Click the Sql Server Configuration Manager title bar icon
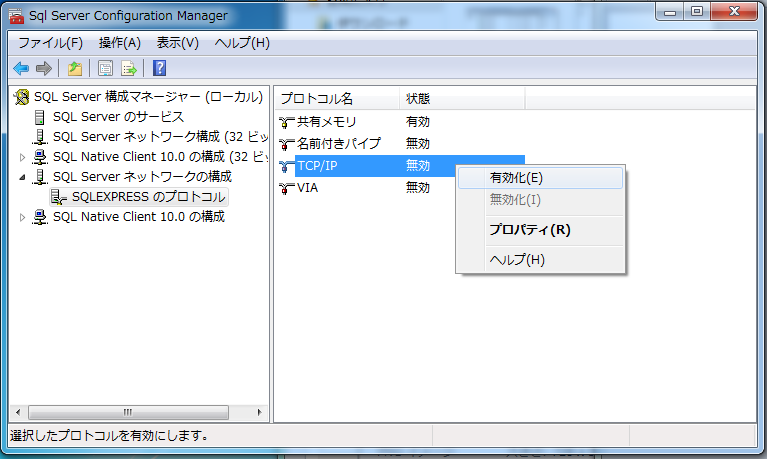 point(16,16)
